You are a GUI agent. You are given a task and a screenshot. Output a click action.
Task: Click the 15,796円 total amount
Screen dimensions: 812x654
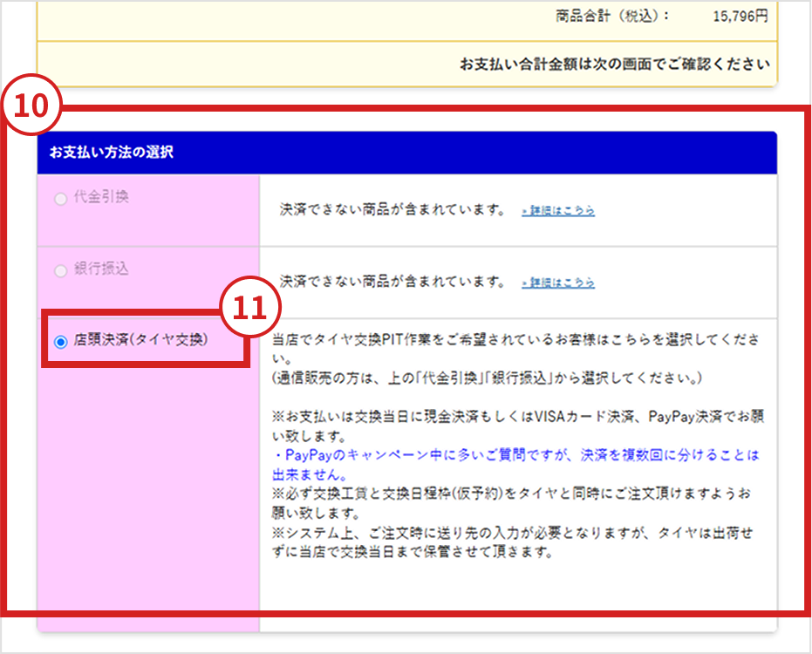(740, 16)
